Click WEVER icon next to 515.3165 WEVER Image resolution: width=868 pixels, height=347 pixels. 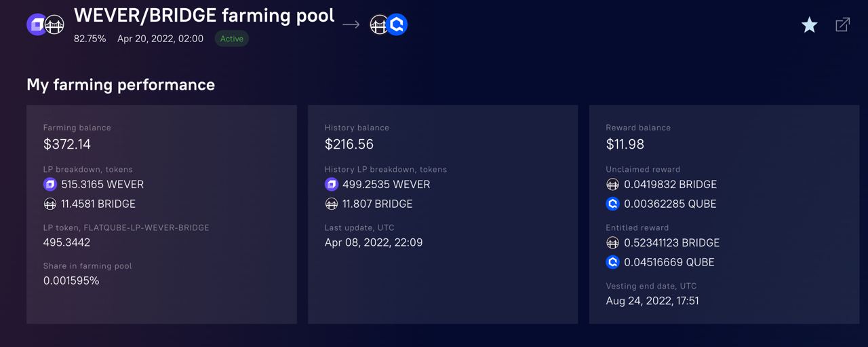[x=50, y=184]
